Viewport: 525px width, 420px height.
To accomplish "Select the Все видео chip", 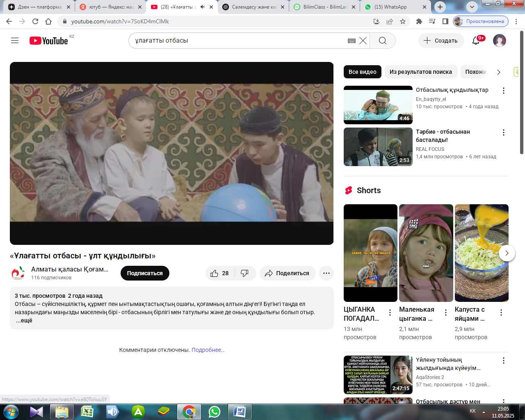I will (363, 72).
